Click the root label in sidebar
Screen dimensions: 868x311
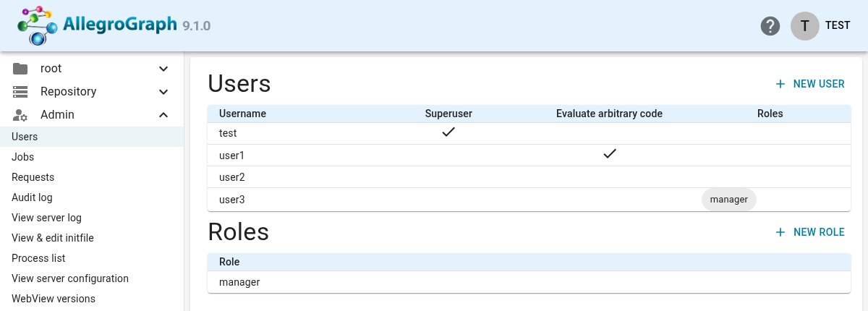(51, 69)
